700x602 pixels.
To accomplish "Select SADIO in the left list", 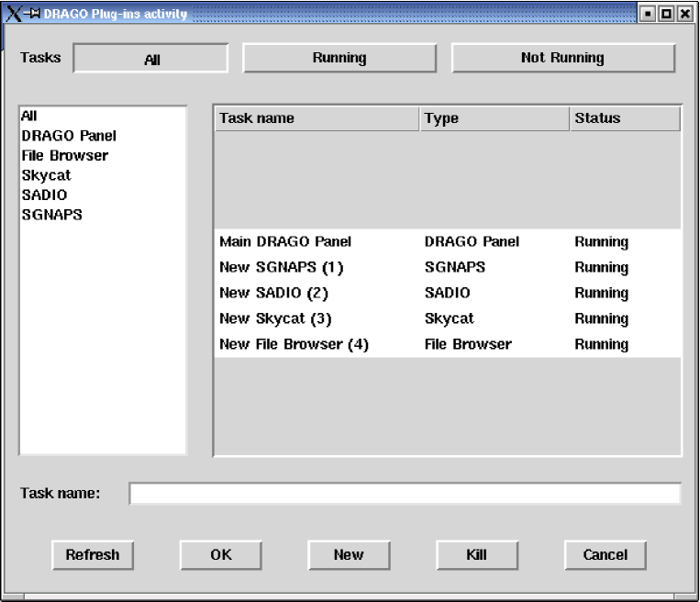I will click(x=44, y=195).
